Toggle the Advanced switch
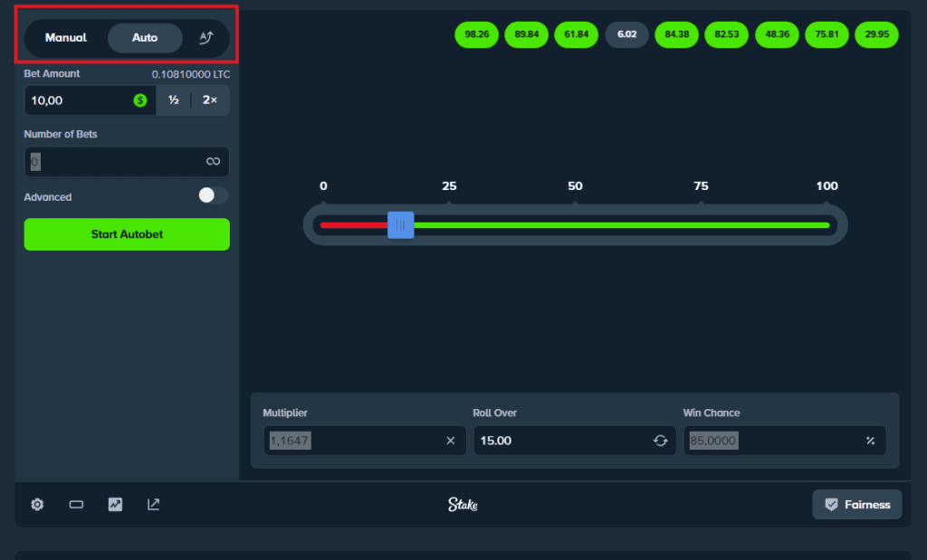The height and width of the screenshot is (560, 927). point(210,195)
